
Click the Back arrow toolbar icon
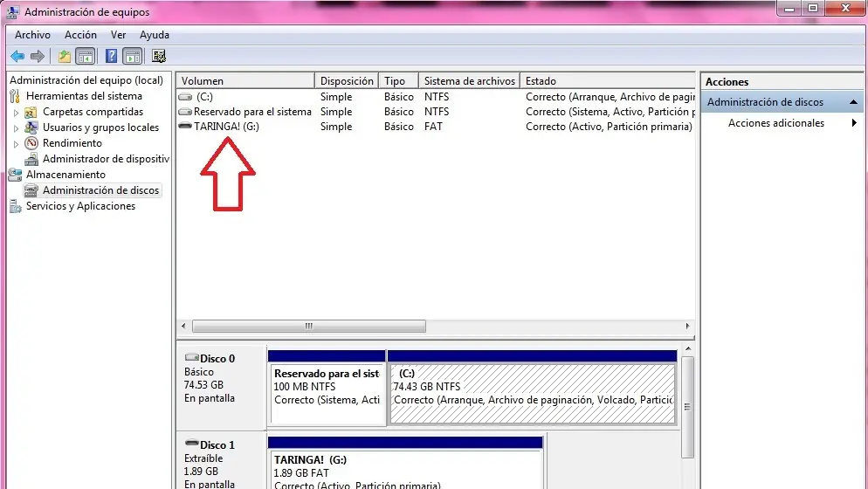(x=17, y=56)
